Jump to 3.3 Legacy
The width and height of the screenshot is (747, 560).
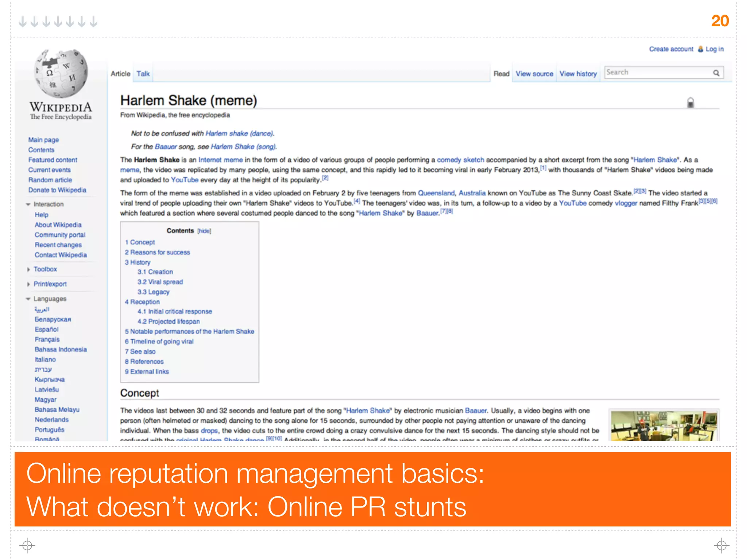click(x=153, y=292)
